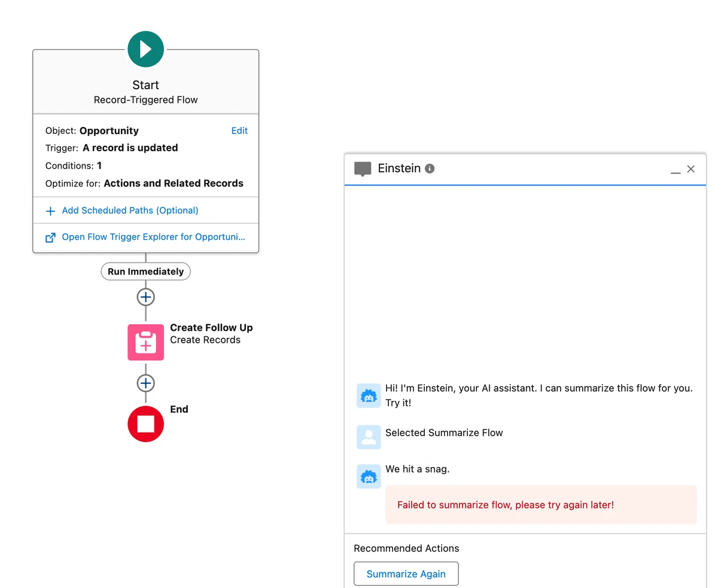Click the End element label
The height and width of the screenshot is (588, 718).
[x=179, y=409]
